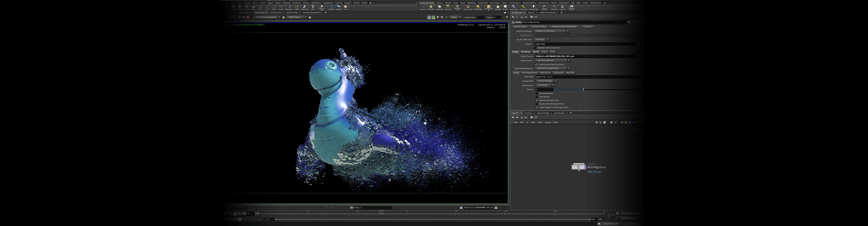Enable Sub-Pixel Output checkbox
This screenshot has width=868, height=226.
tap(537, 94)
